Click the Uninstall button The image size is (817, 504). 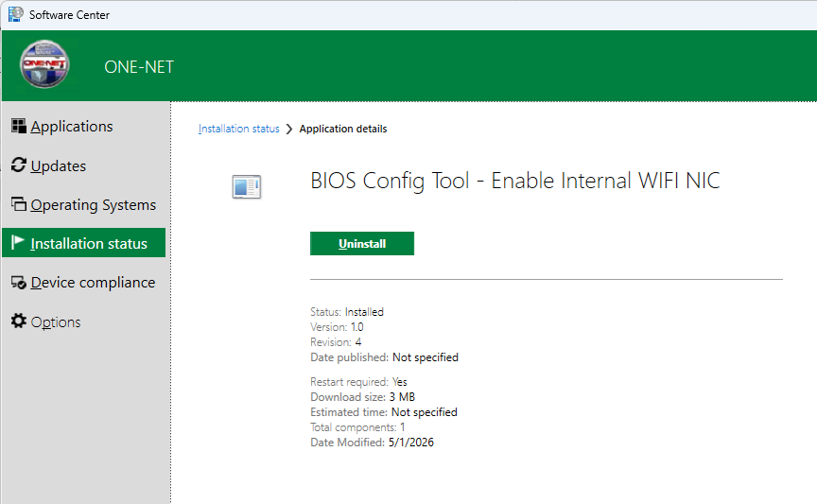362,243
